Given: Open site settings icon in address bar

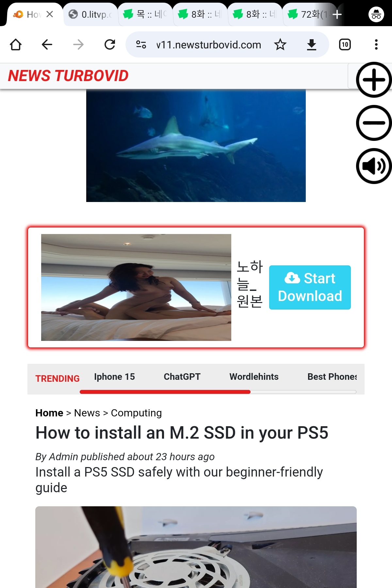Looking at the screenshot, I should (141, 44).
